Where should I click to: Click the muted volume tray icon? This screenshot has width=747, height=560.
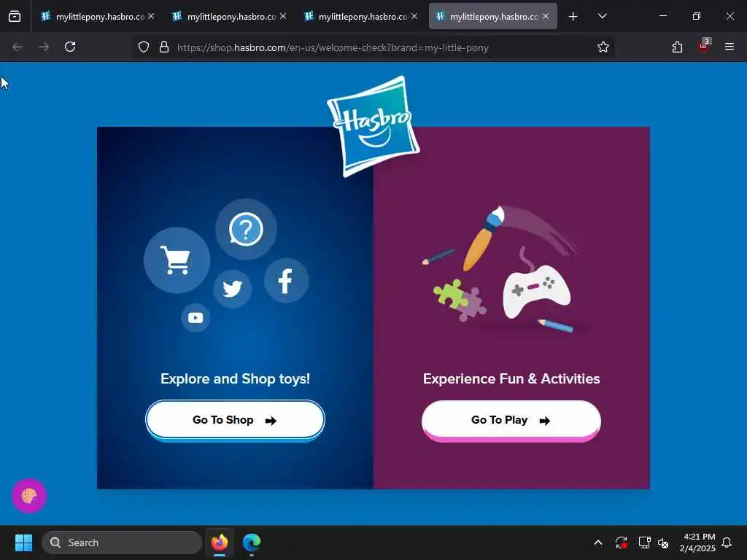[663, 542]
